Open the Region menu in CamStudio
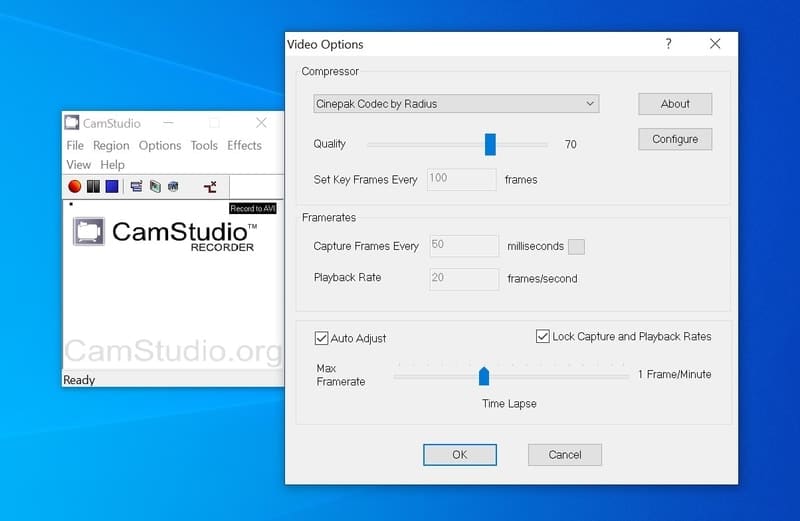Screen dimensions: 800x521 [x=111, y=145]
